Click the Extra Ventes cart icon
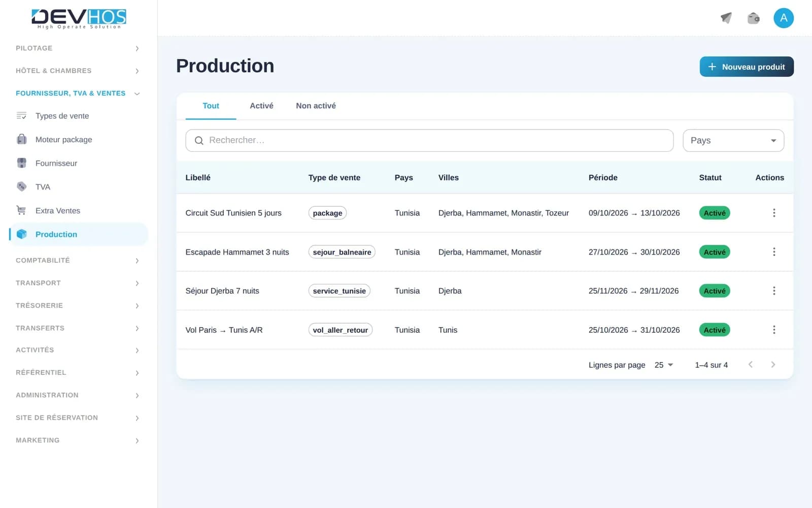 [x=21, y=210]
